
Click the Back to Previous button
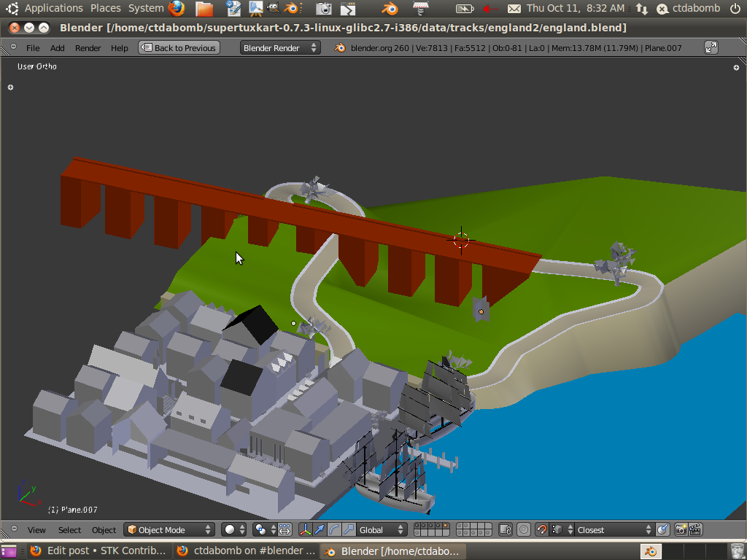click(179, 47)
